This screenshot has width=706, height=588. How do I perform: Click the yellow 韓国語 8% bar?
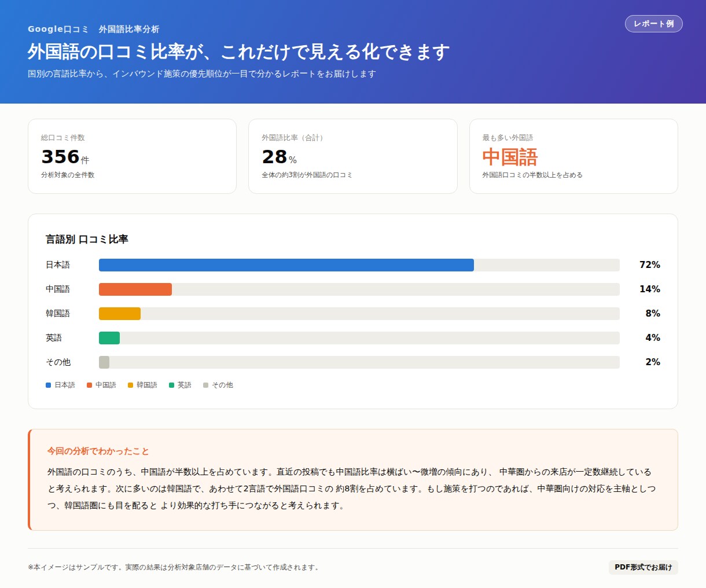(120, 314)
